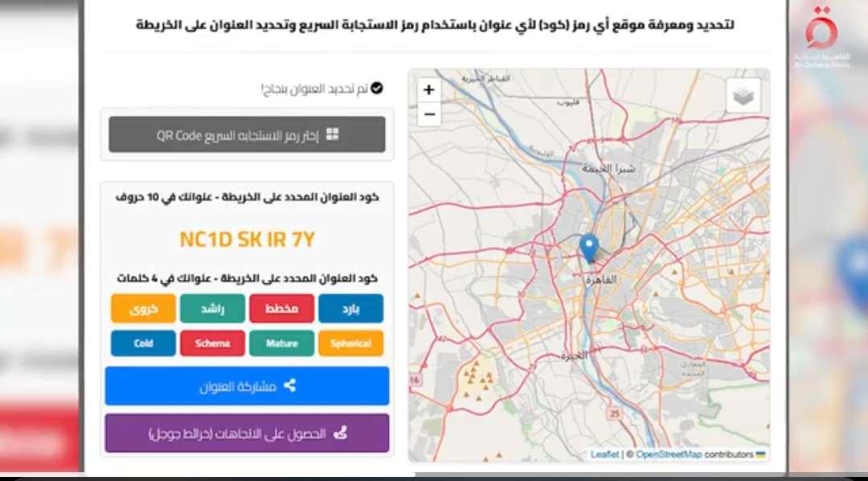868x481 pixels.
Task: Click the address code NC1D SK IR 7Y
Action: [x=247, y=240]
